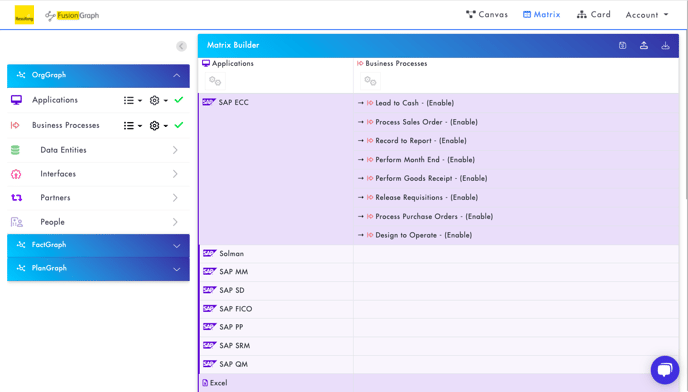The width and height of the screenshot is (688, 392).
Task: Click the upload icon in Matrix Builder
Action: click(x=644, y=45)
